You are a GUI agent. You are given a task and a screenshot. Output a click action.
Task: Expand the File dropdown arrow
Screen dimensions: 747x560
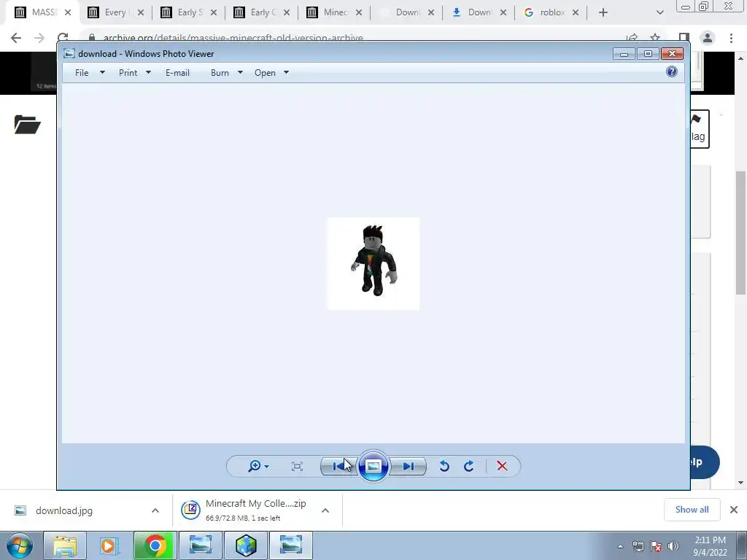point(102,73)
